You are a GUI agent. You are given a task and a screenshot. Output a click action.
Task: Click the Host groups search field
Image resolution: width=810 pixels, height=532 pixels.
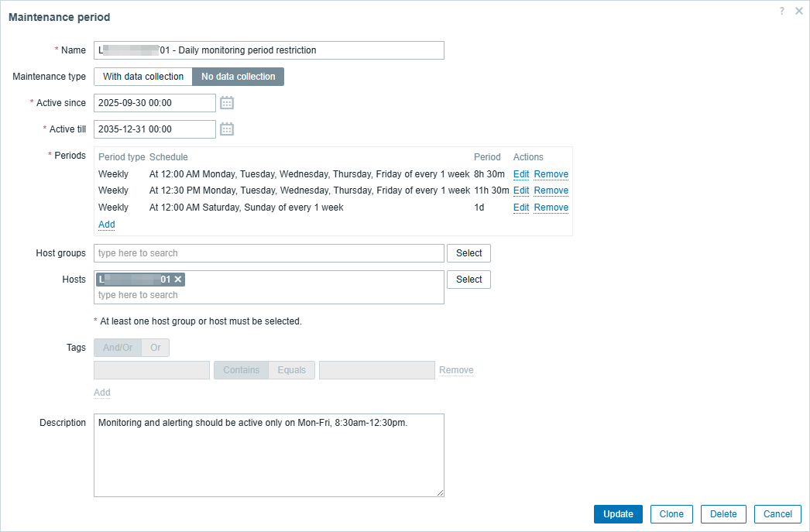(x=269, y=253)
